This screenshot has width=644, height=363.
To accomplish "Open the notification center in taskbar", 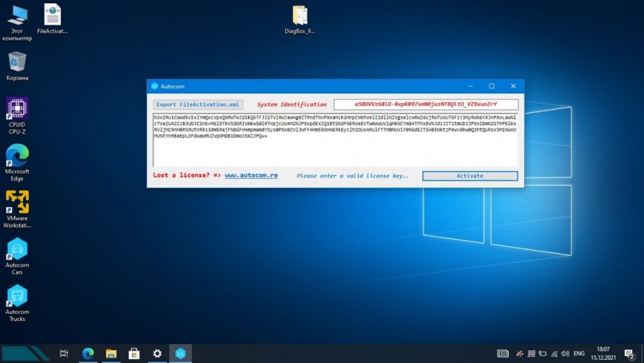I will [x=629, y=353].
